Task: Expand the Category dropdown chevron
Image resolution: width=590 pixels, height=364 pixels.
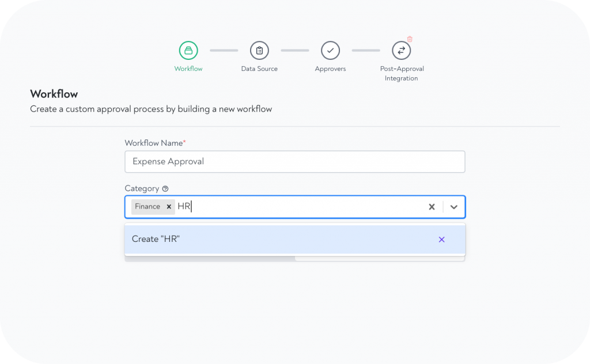Action: click(x=453, y=207)
